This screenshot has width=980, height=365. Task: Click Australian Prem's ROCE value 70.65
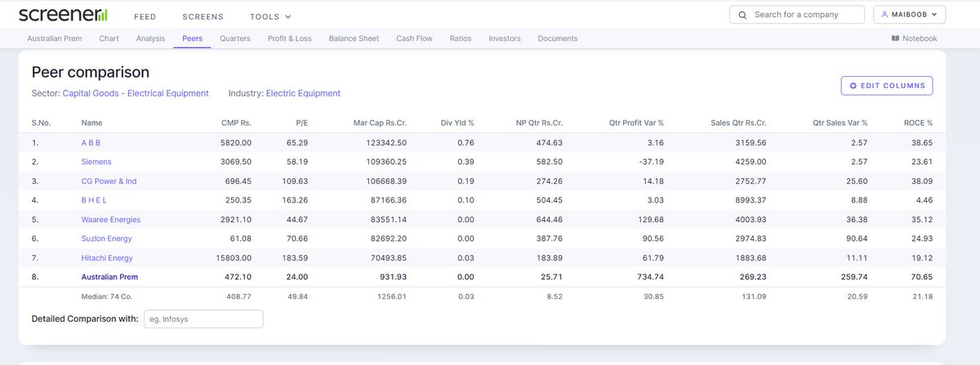921,277
